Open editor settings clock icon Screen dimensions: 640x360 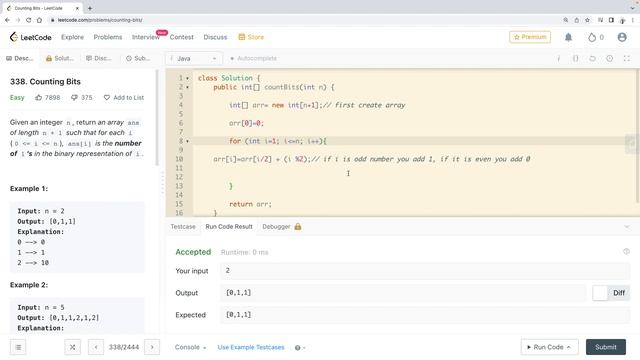pos(609,59)
